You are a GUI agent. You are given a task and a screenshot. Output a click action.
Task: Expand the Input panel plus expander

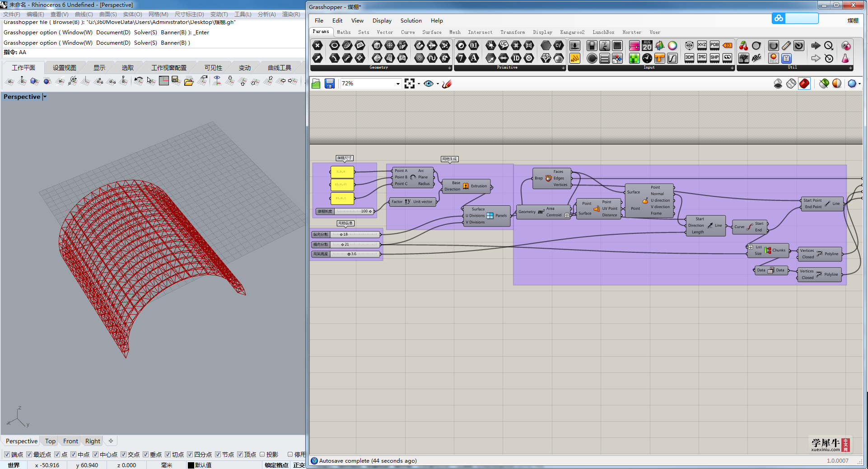[x=732, y=68]
